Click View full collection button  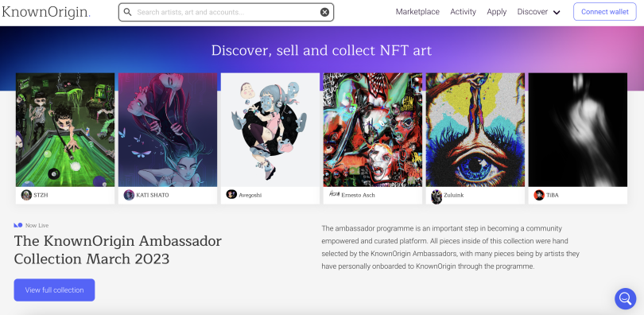54,290
